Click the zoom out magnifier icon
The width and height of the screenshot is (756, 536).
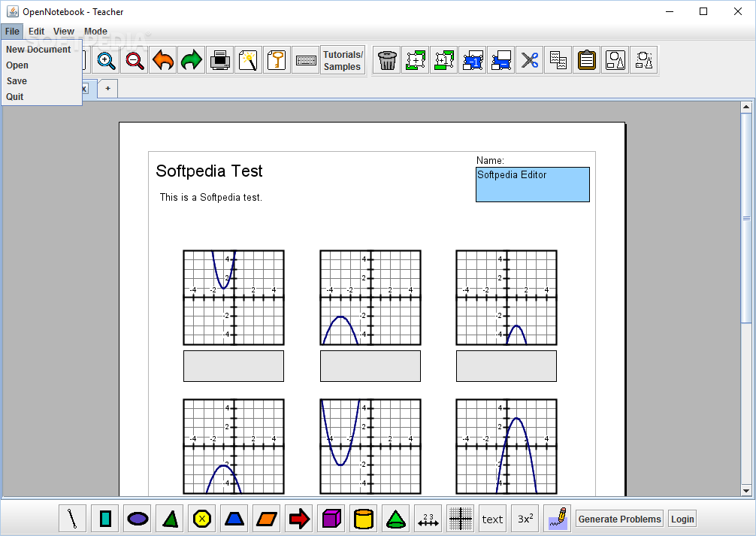click(x=135, y=60)
